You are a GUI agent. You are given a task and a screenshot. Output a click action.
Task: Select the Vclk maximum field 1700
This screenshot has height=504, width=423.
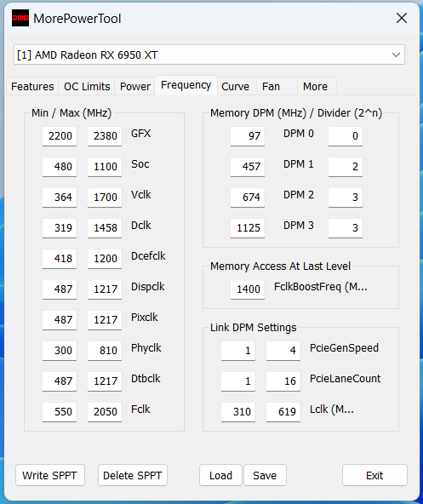[105, 197]
